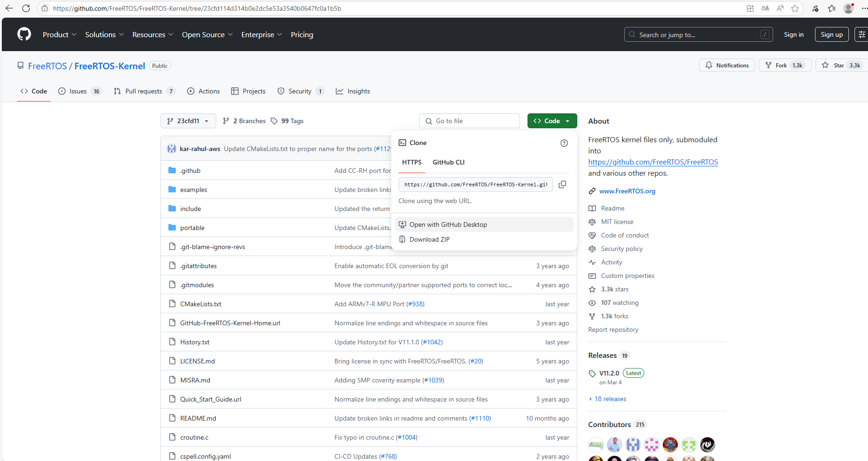Choose Download ZIP option

(x=484, y=239)
